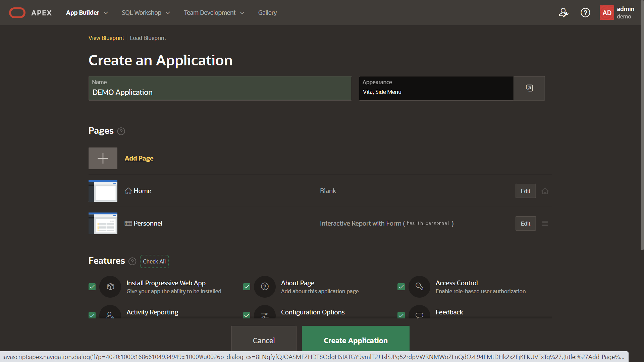This screenshot has width=644, height=362.
Task: Click the Install Progressive Web App label
Action: tap(166, 283)
